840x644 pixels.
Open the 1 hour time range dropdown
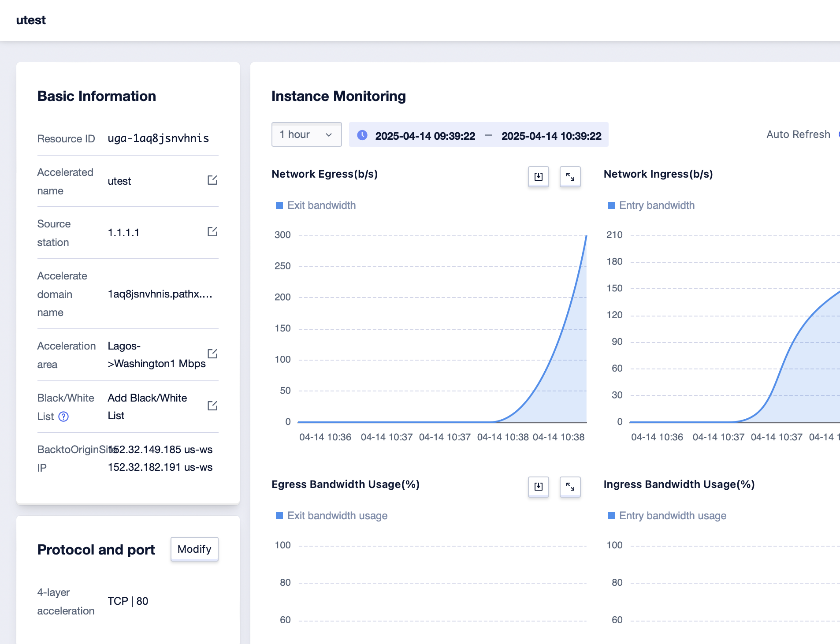[x=307, y=134]
